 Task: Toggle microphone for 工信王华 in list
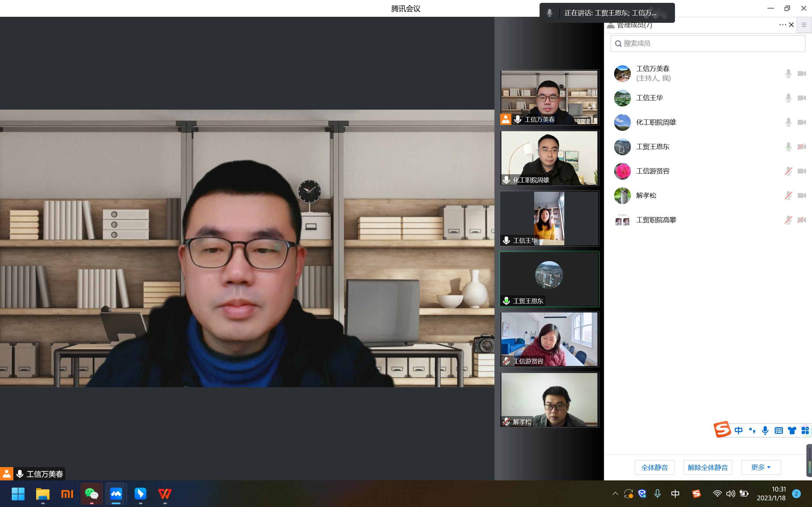tap(788, 98)
